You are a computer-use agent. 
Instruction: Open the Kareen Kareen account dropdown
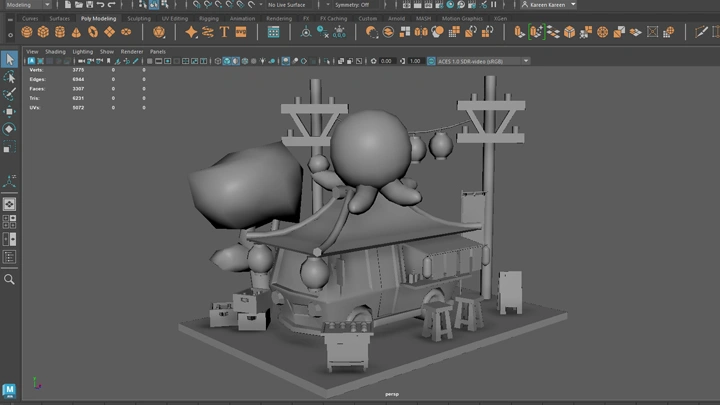point(548,5)
